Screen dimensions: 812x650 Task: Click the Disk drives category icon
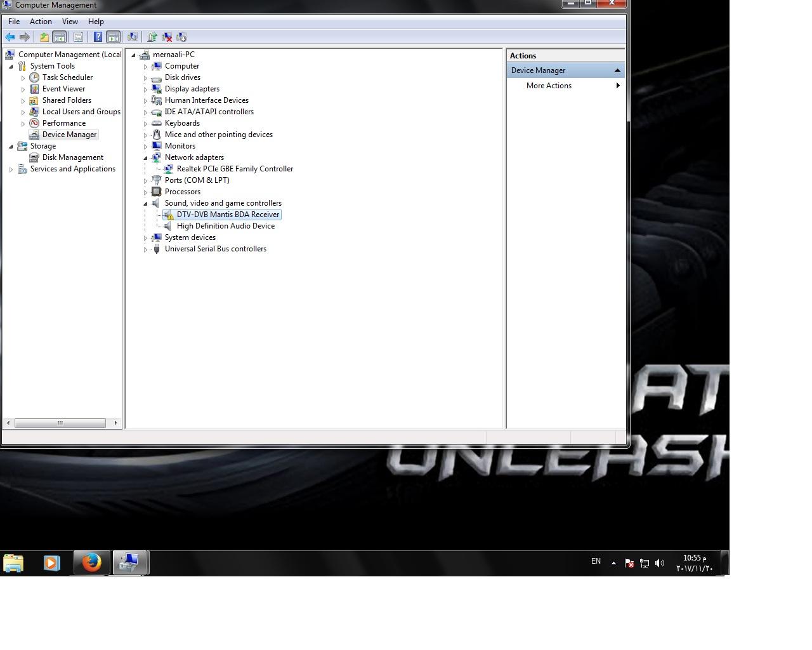(x=157, y=77)
